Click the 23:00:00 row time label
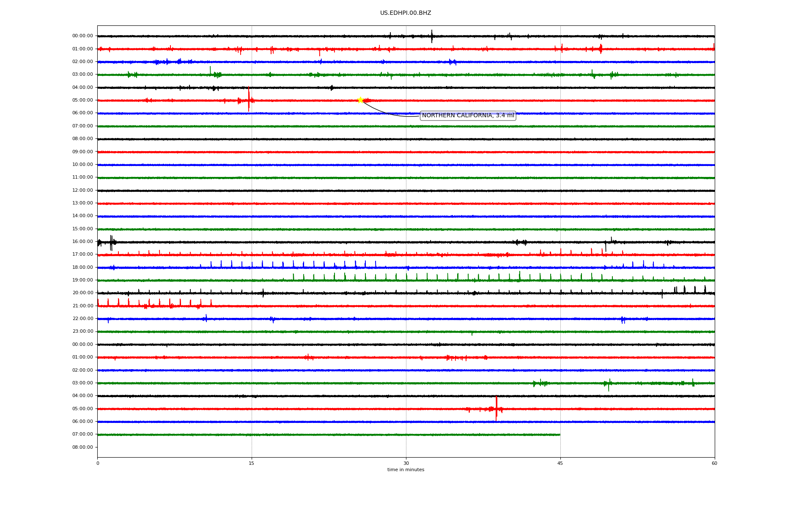This screenshot has height=508, width=812. coord(82,331)
